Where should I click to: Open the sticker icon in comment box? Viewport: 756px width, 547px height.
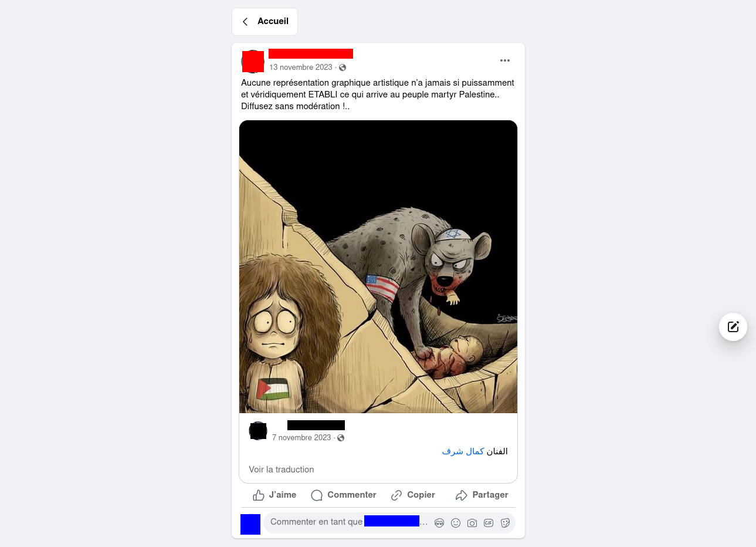505,523
